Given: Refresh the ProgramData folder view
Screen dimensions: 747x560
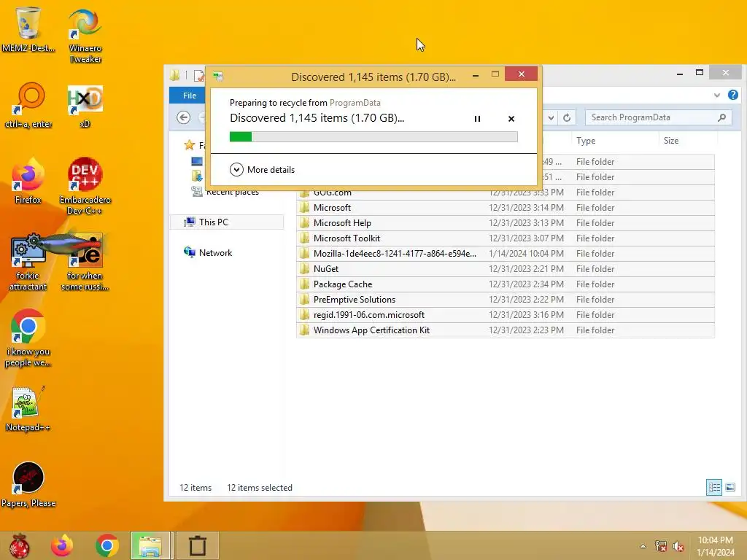Looking at the screenshot, I should pos(567,117).
